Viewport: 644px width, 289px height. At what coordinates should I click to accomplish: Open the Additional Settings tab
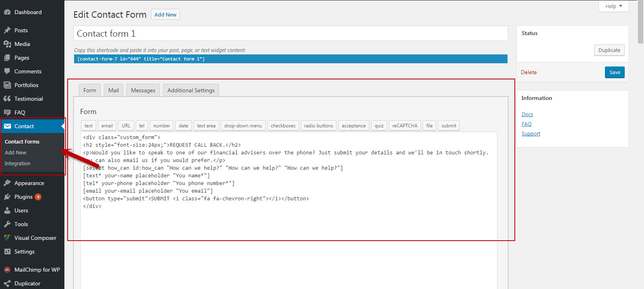[x=191, y=90]
